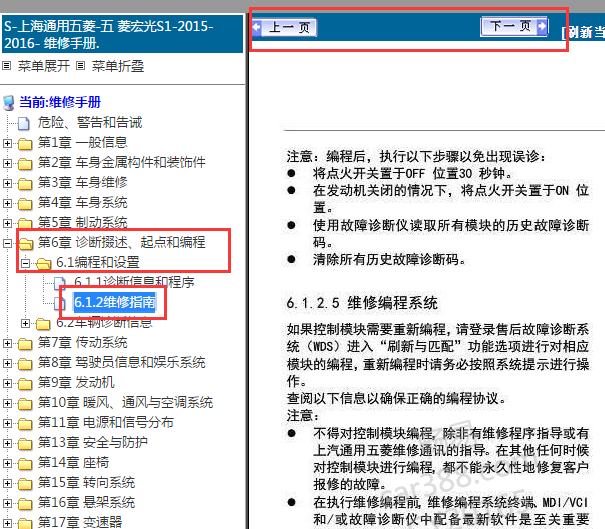The width and height of the screenshot is (605, 529).
Task: Click the 菜单展开 list icon
Action: point(7,66)
